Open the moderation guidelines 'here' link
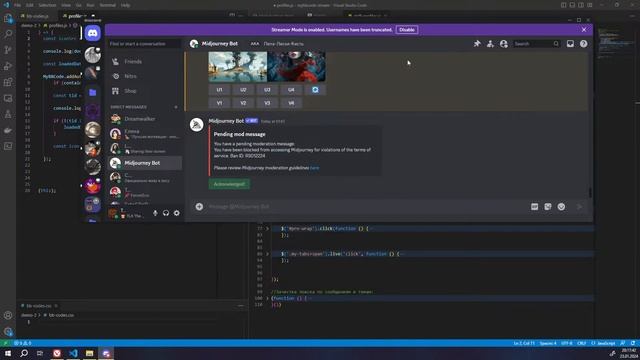This screenshot has width=640, height=360. [x=314, y=168]
